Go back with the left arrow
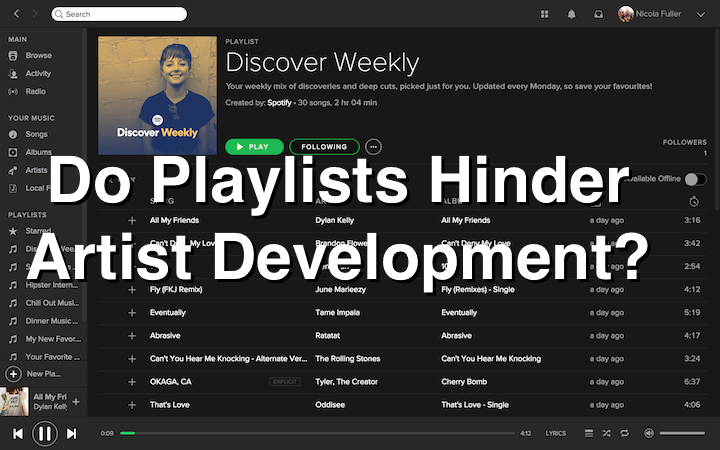 pos(17,14)
